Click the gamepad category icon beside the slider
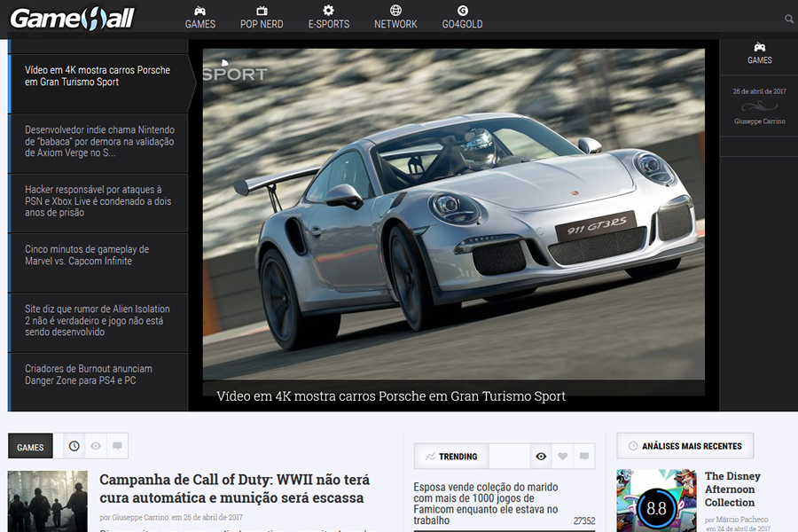The image size is (798, 532). click(x=759, y=47)
